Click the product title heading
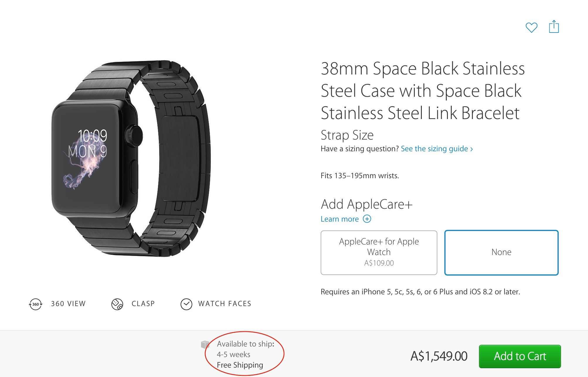The height and width of the screenshot is (377, 588). tap(422, 91)
